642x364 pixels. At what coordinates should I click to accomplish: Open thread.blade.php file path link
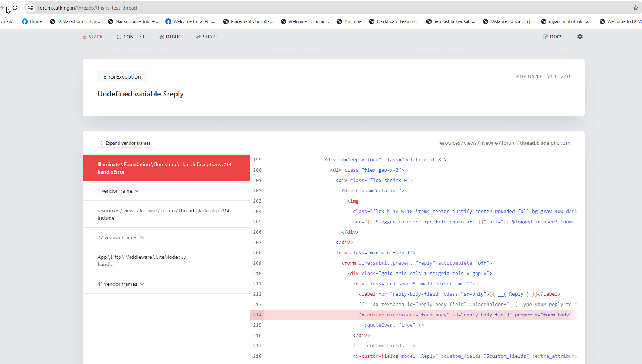click(504, 143)
